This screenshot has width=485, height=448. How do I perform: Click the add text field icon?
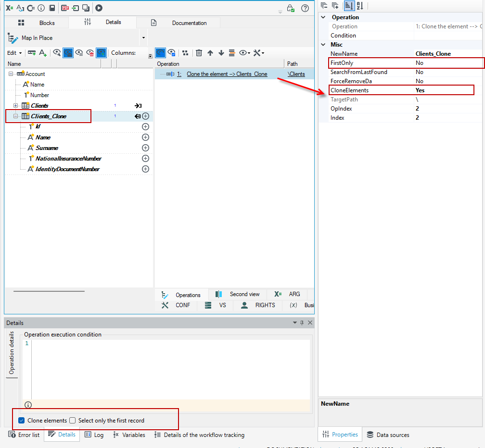click(43, 53)
